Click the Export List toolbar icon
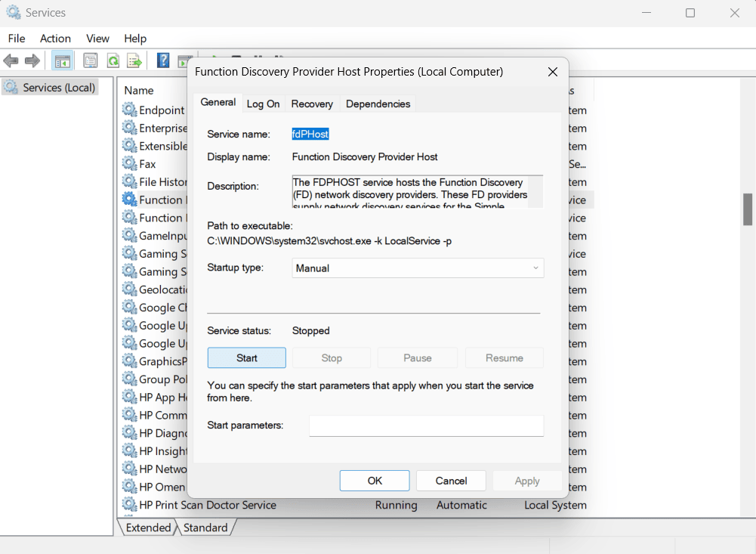This screenshot has height=554, width=756. pyautogui.click(x=134, y=60)
